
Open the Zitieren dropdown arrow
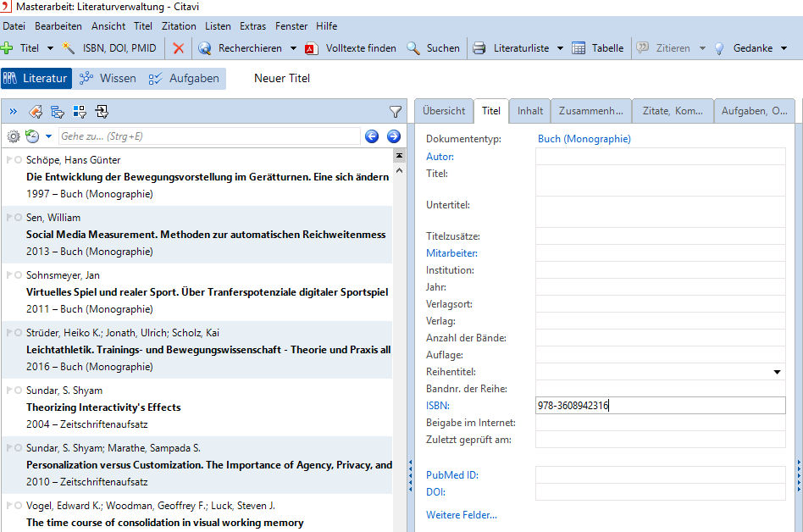pyautogui.click(x=703, y=48)
